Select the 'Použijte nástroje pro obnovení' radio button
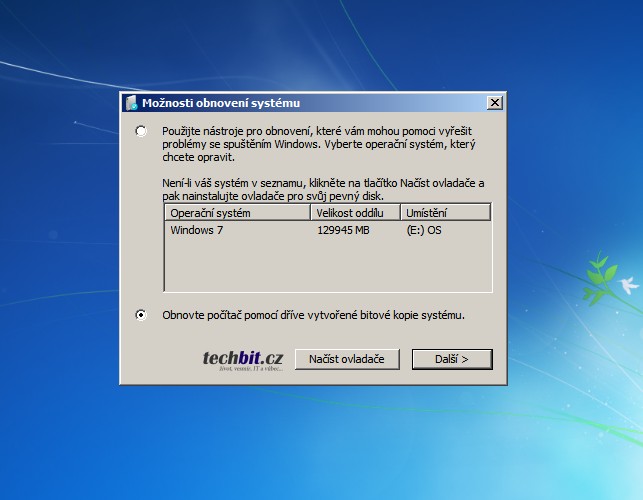 [141, 131]
